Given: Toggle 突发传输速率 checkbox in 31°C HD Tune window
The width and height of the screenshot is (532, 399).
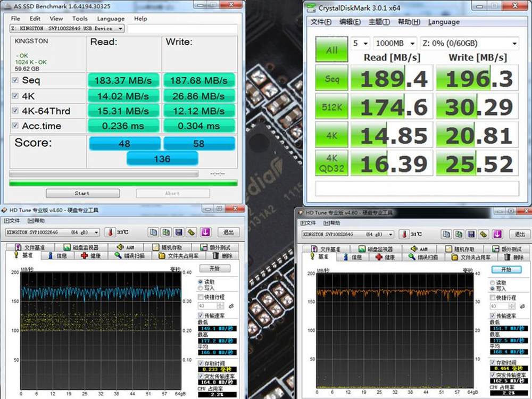Looking at the screenshot, I should pyautogui.click(x=493, y=375).
